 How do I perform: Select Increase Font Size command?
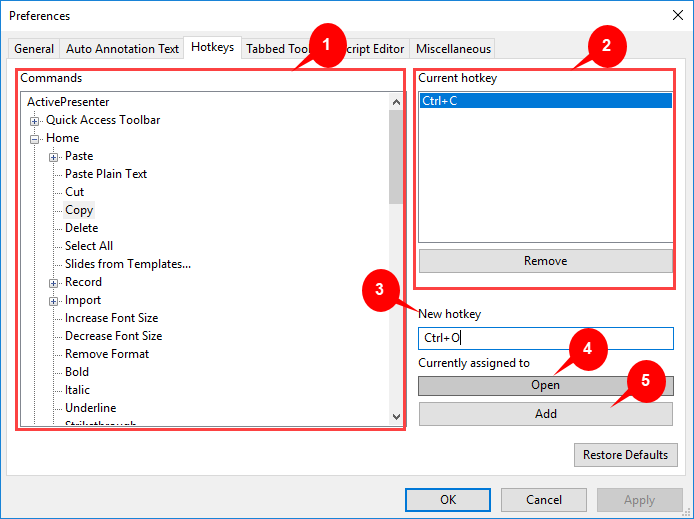[x=112, y=318]
